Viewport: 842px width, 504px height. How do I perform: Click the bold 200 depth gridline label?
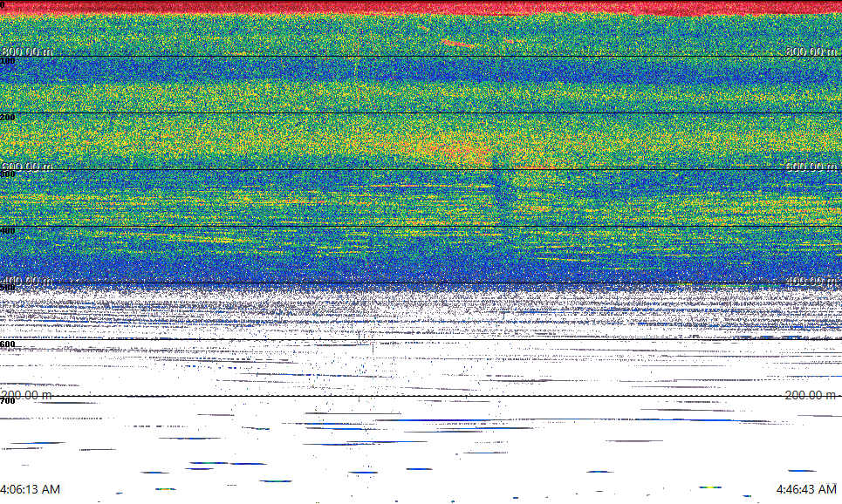tap(8, 118)
